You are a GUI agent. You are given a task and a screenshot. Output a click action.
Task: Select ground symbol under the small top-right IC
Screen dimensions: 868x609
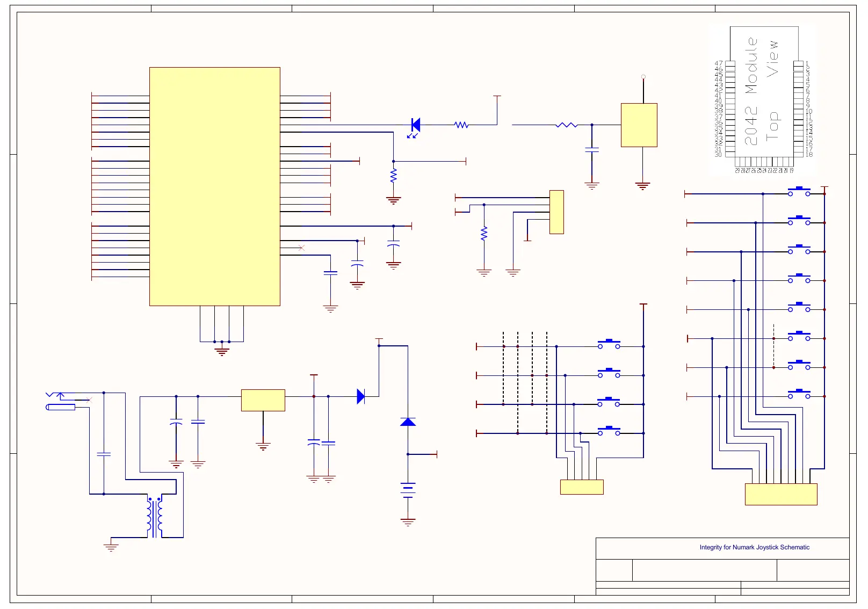pos(643,186)
